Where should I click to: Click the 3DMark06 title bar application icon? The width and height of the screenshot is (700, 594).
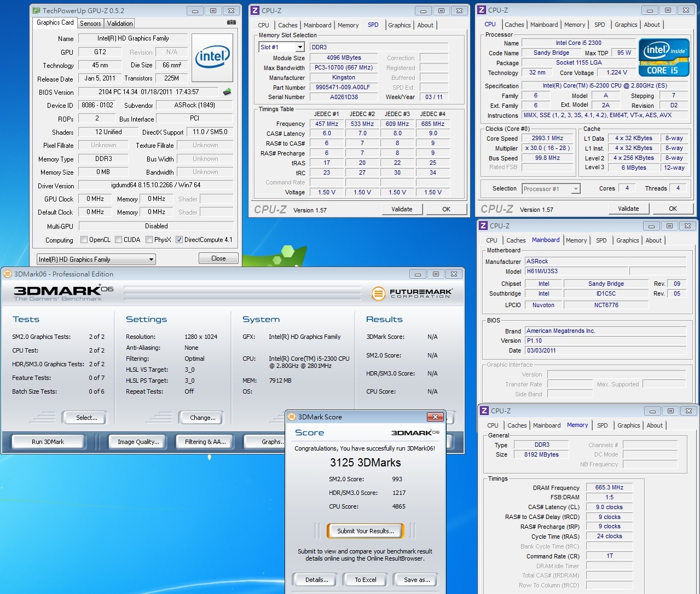click(x=8, y=274)
